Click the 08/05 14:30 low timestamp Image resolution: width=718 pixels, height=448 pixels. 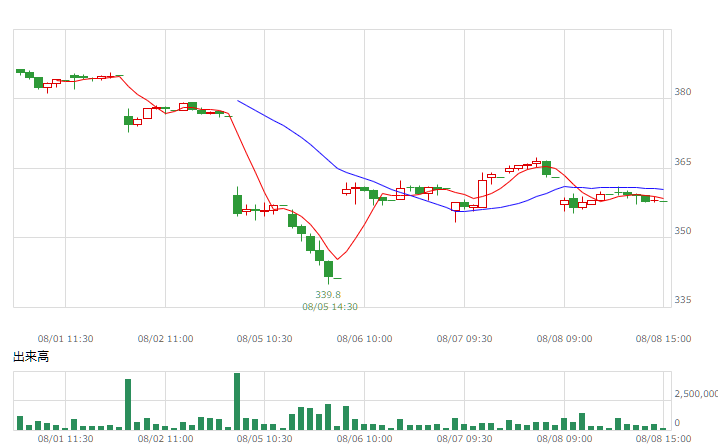pyautogui.click(x=330, y=307)
